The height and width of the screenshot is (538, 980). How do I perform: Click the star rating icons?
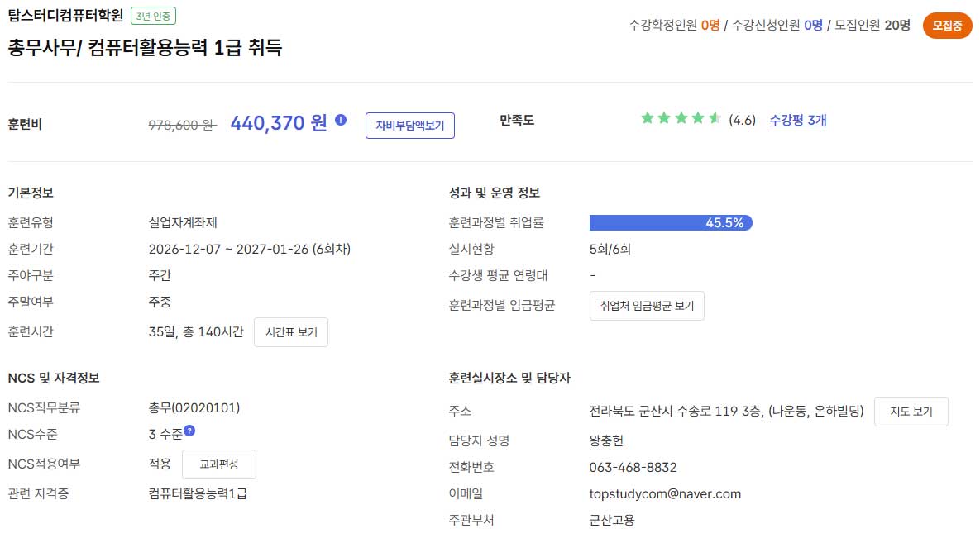click(x=681, y=118)
